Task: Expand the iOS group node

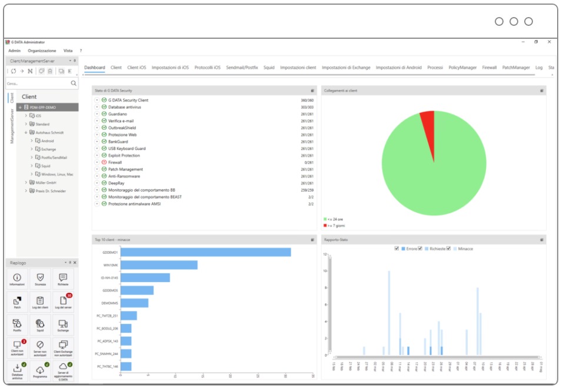Action: pyautogui.click(x=26, y=115)
